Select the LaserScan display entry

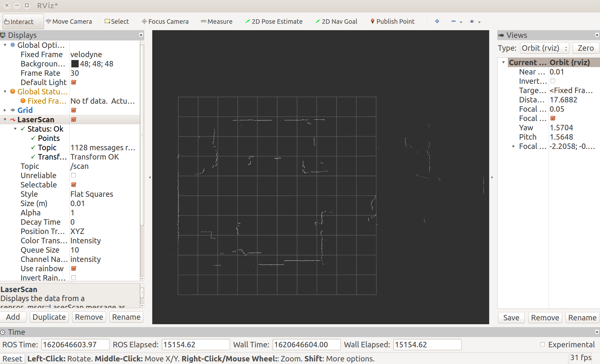pos(36,119)
